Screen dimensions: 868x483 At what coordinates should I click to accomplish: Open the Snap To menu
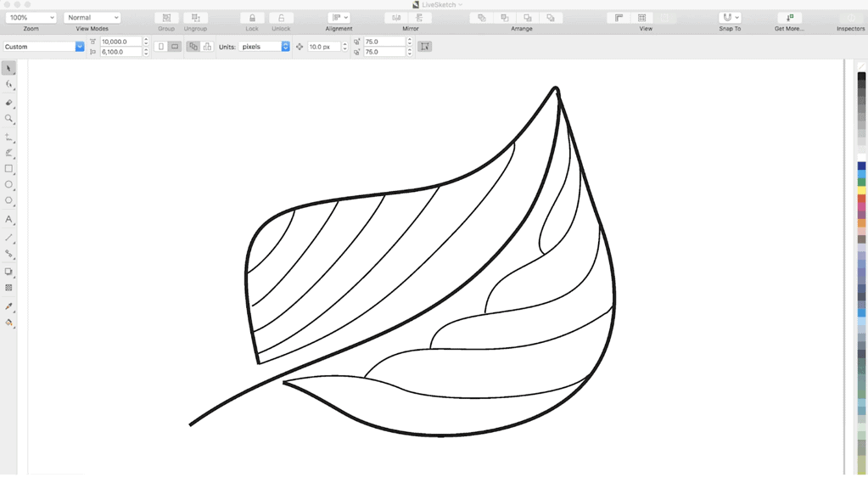[x=730, y=18]
